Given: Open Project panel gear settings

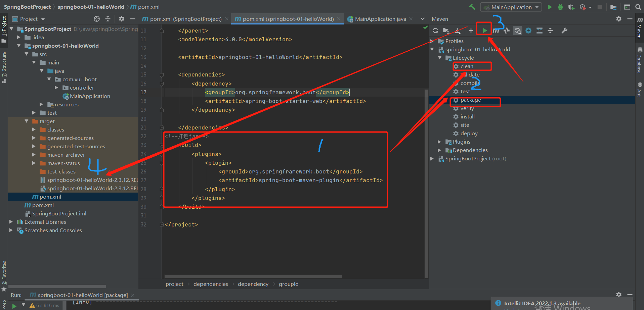Looking at the screenshot, I should pos(122,19).
